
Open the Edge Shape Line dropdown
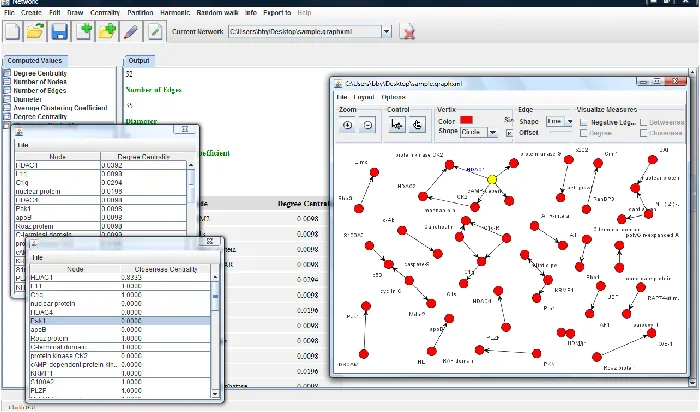click(x=569, y=121)
